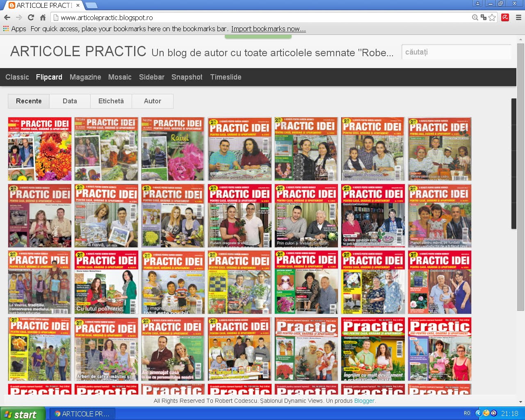Open the cover showing pickle jars
This screenshot has height=420, width=525.
pyautogui.click(x=107, y=149)
